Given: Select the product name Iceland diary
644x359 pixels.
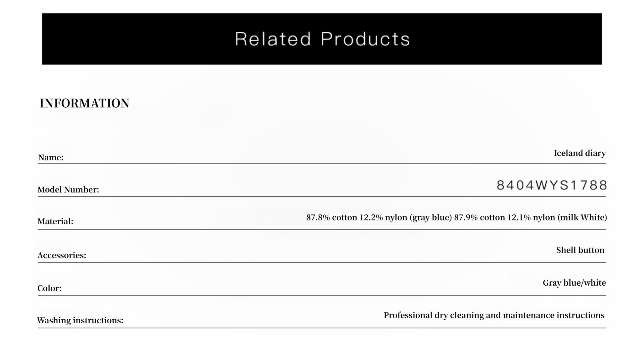Looking at the screenshot, I should 579,153.
